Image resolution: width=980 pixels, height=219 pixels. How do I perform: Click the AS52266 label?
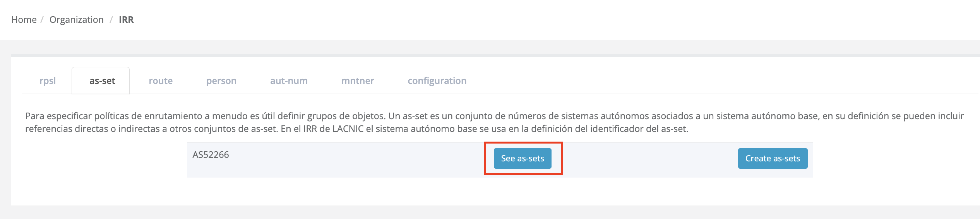[x=211, y=155]
